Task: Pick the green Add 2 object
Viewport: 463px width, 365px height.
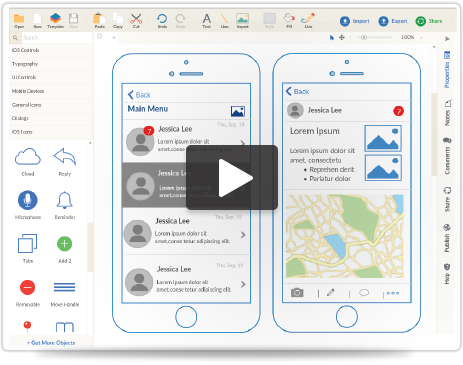Action: click(65, 244)
